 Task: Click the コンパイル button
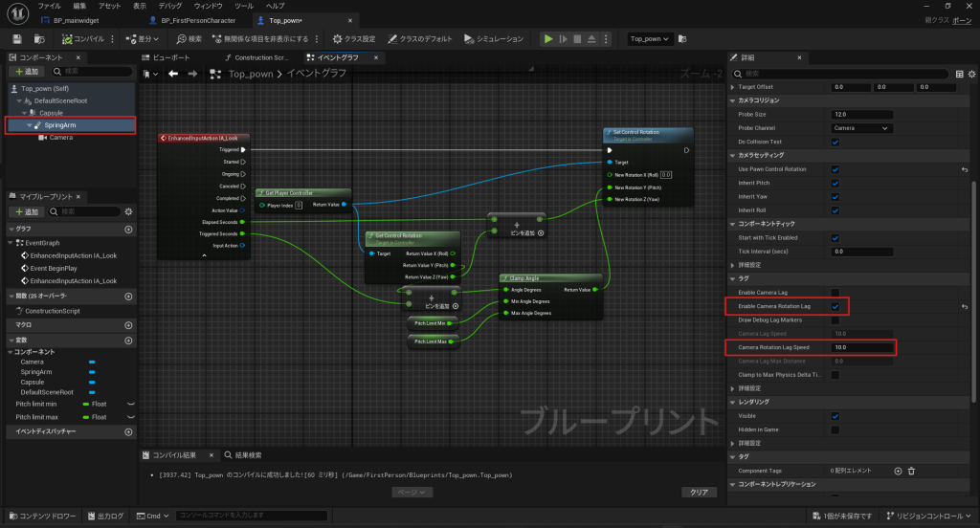point(82,39)
